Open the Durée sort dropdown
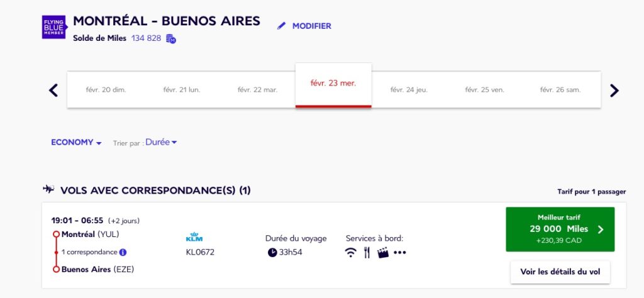The height and width of the screenshot is (298, 644). click(161, 143)
